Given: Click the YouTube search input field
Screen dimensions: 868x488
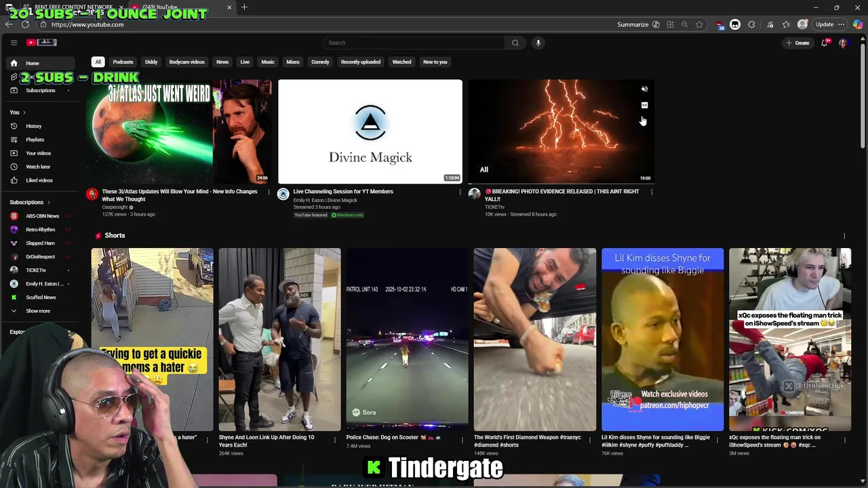Looking at the screenshot, I should (x=414, y=43).
